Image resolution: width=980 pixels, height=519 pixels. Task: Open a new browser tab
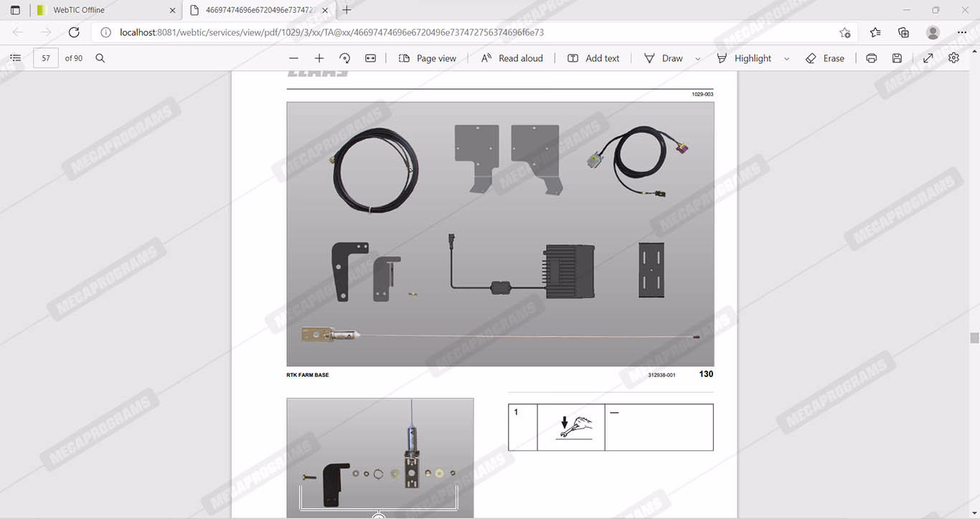[347, 10]
